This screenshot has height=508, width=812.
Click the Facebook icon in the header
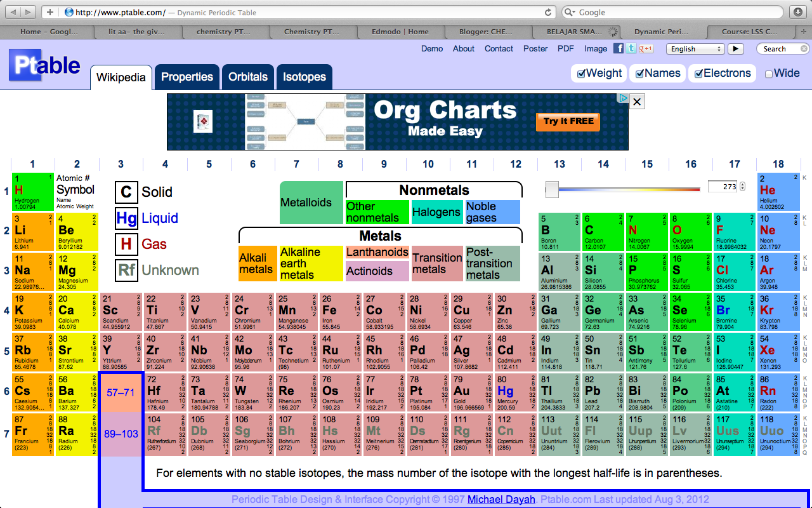(x=619, y=48)
